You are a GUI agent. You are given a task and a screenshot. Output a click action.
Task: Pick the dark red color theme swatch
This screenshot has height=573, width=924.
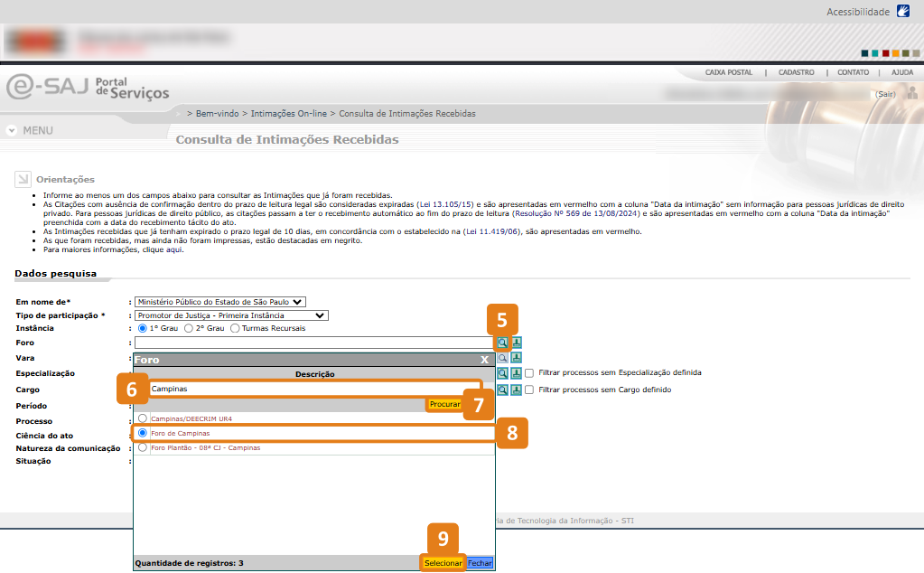885,53
